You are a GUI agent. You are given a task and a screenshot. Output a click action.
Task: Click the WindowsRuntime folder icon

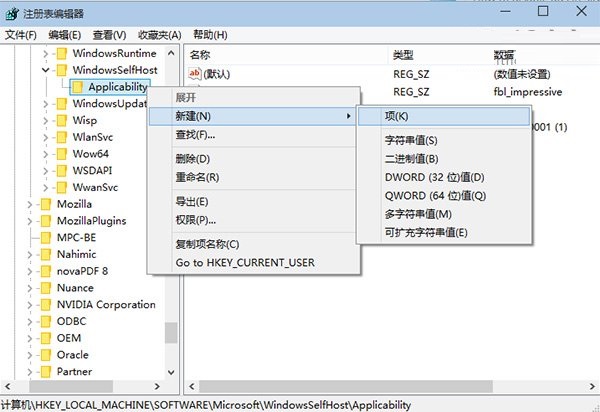click(x=62, y=54)
